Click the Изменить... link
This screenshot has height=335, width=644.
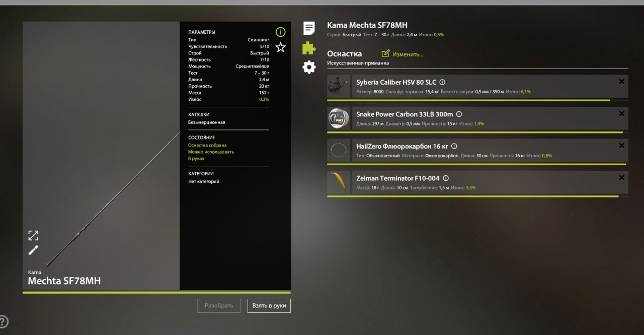click(408, 54)
